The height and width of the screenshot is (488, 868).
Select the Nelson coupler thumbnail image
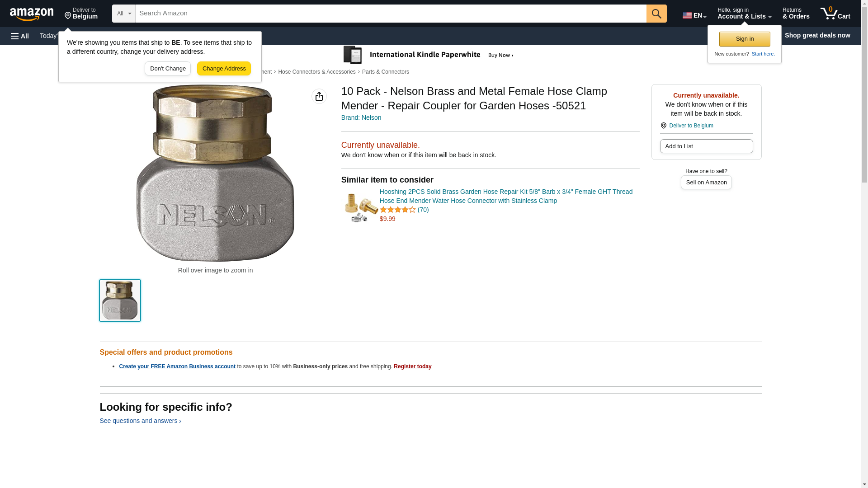[120, 300]
